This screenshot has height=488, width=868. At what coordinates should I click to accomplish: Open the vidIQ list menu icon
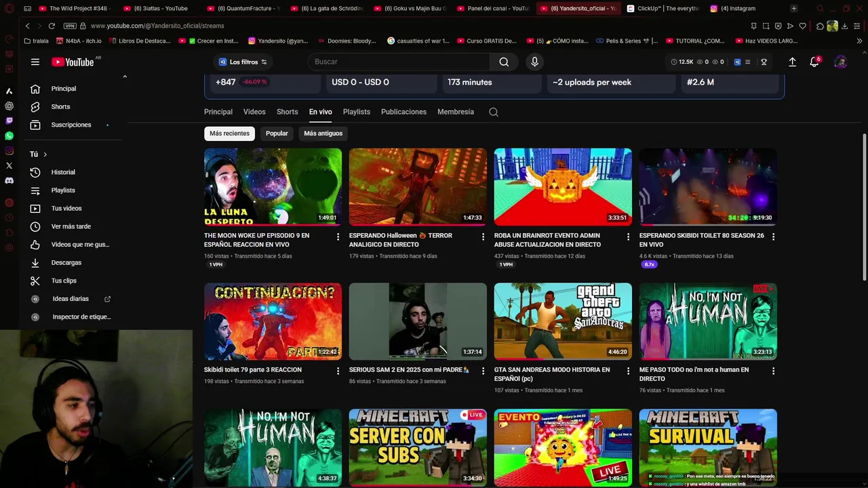[x=748, y=62]
